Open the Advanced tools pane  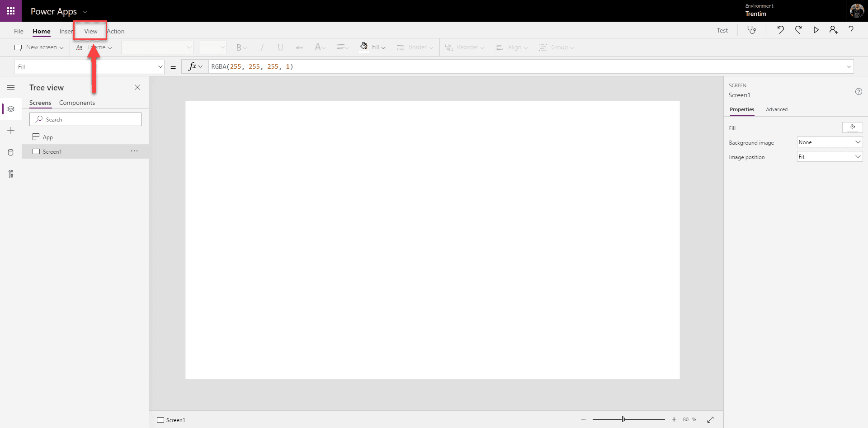point(11,174)
